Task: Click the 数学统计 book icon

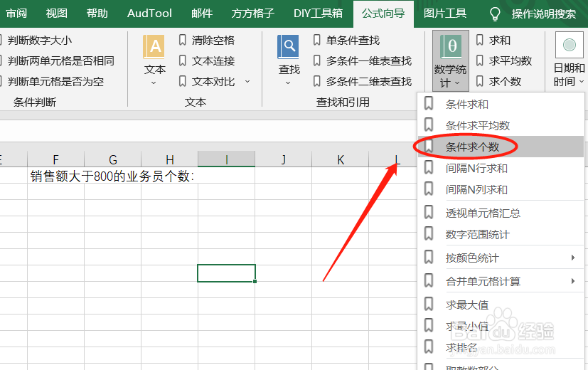Action: click(x=450, y=47)
